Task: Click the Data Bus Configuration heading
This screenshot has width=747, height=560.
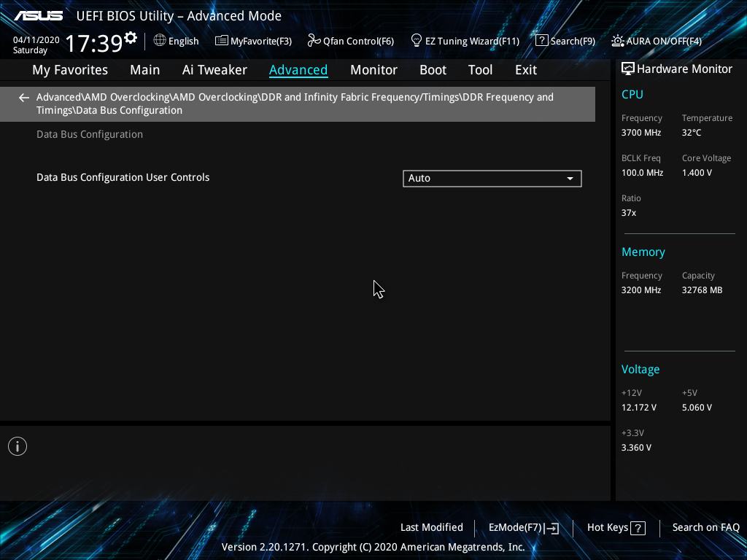Action: tap(90, 134)
